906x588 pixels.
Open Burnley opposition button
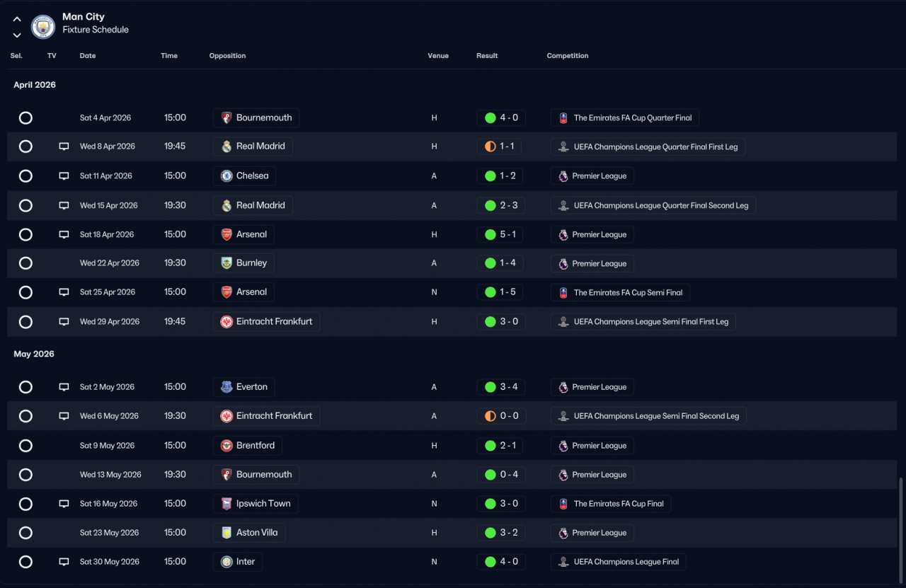tap(243, 263)
